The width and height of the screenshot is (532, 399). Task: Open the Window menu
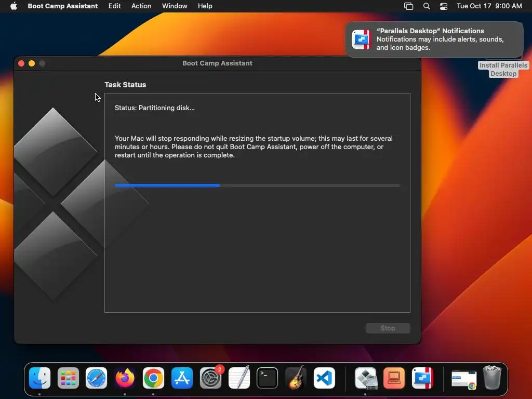tap(175, 6)
